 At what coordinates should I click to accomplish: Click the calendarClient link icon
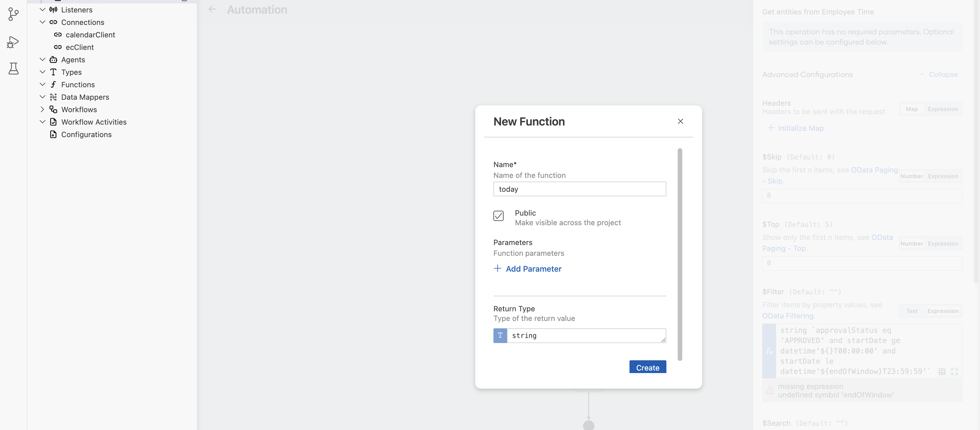(x=58, y=35)
